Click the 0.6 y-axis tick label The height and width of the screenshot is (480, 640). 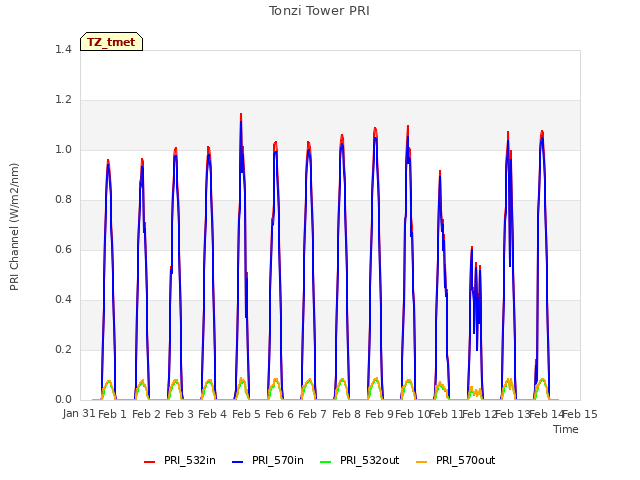pos(63,249)
